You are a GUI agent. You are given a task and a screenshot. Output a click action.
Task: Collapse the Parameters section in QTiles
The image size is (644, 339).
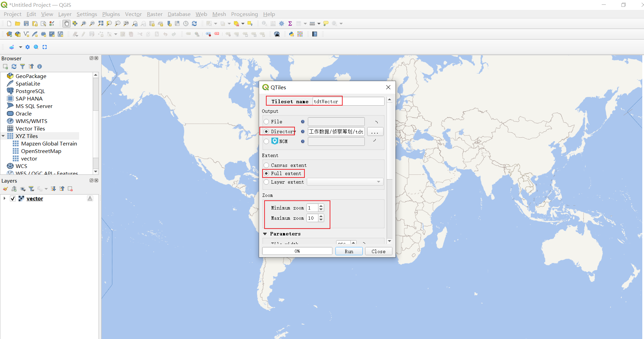265,234
